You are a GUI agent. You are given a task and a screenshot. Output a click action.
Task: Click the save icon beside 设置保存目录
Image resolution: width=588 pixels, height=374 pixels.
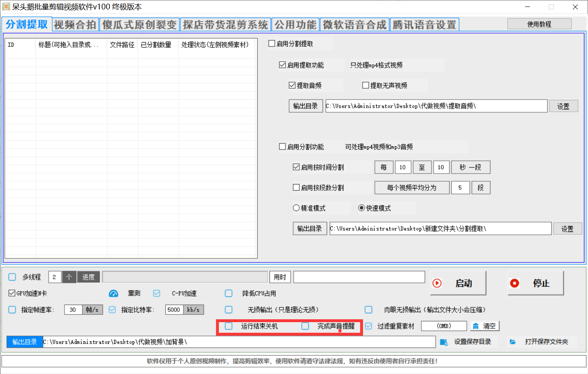(444, 342)
